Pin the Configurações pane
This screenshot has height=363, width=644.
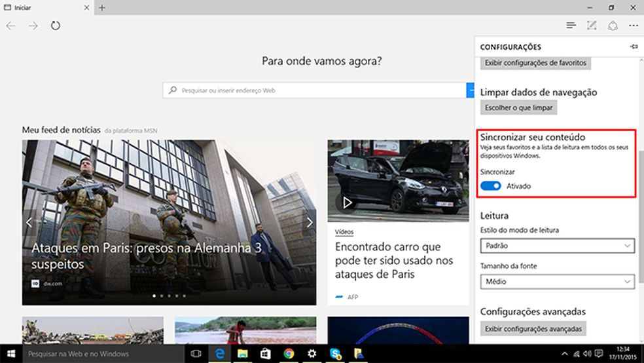[634, 47]
